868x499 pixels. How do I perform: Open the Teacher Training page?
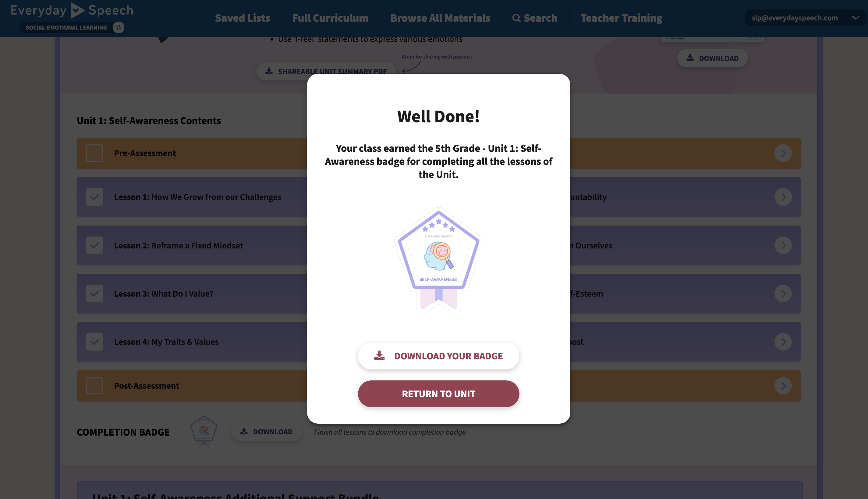coord(621,18)
